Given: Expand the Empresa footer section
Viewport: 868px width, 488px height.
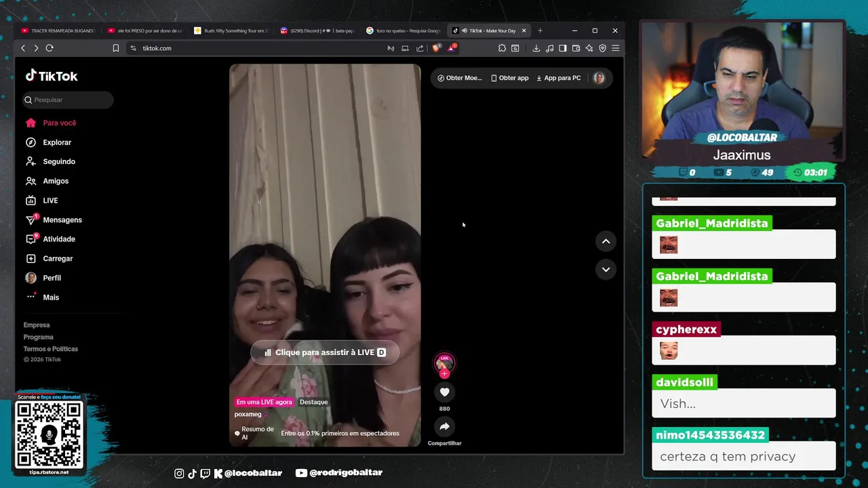Looking at the screenshot, I should (37, 325).
